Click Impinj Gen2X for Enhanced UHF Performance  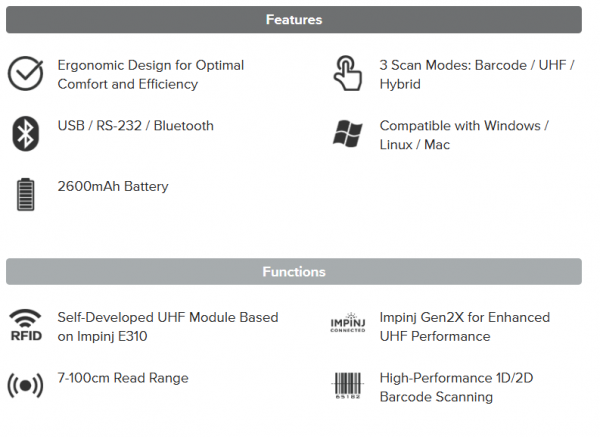pos(465,327)
